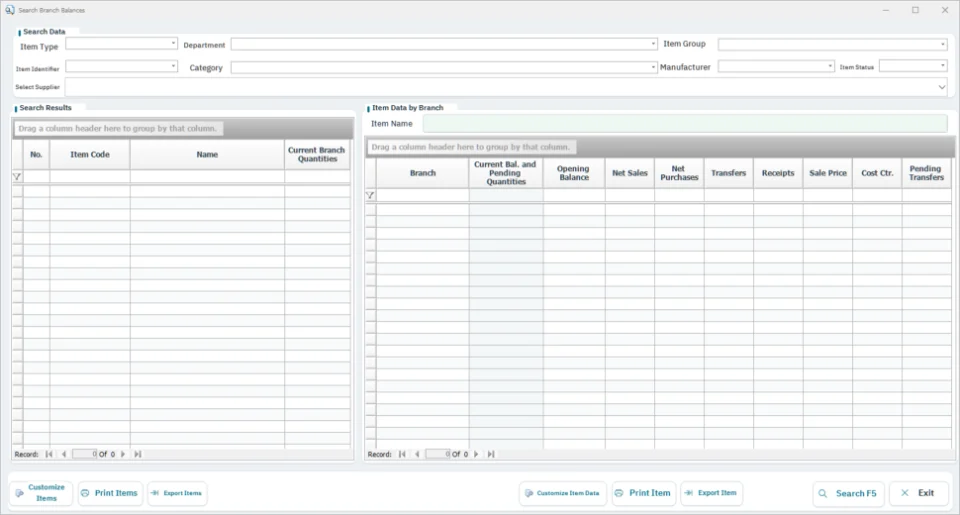
Task: Go to first record in Search Results
Action: click(x=49, y=454)
